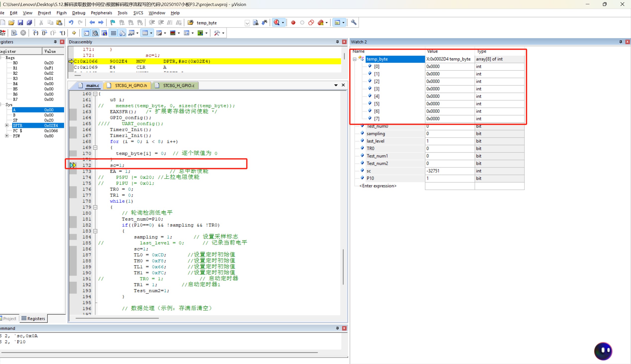Navigate forwards with the blue right arrow

tap(101, 23)
